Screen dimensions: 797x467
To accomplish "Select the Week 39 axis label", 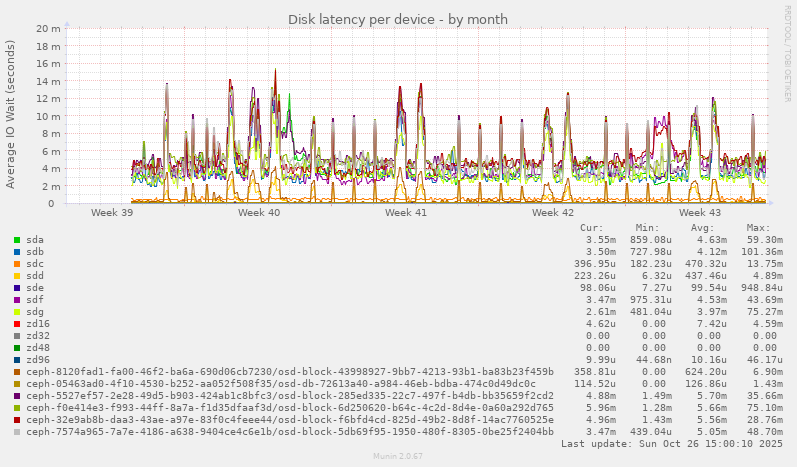I will pyautogui.click(x=112, y=213).
